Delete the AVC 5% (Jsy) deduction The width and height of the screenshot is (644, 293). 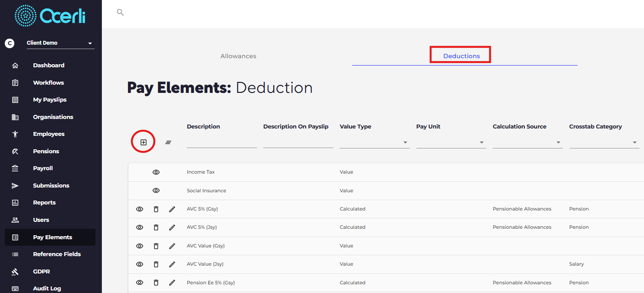[x=156, y=227]
